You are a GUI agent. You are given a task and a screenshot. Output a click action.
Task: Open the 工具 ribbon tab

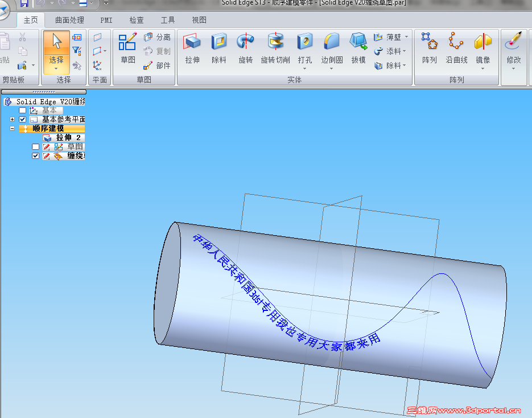pos(167,20)
